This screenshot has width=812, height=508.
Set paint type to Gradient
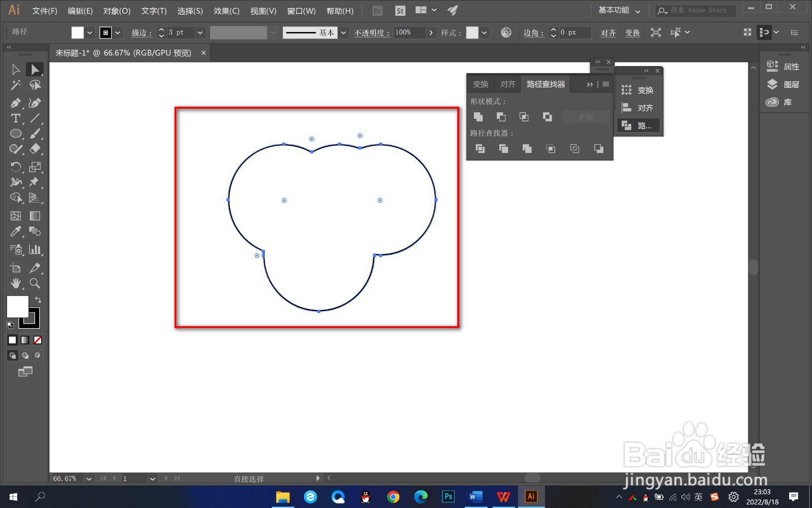tap(25, 340)
